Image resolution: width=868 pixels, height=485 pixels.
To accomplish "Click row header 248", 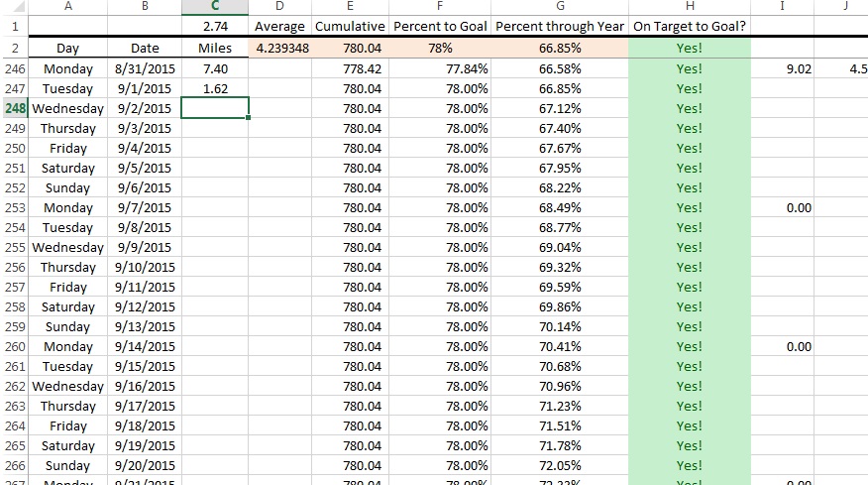I will [15, 108].
